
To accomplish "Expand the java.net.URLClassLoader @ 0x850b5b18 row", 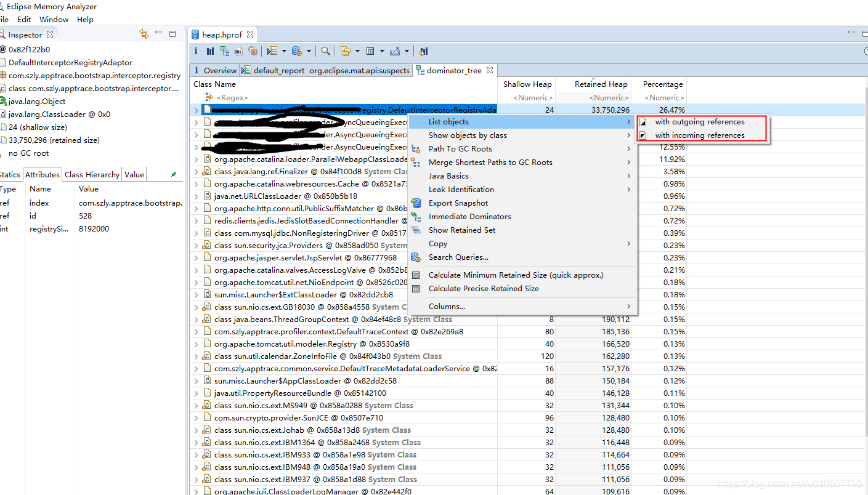I will 197,196.
